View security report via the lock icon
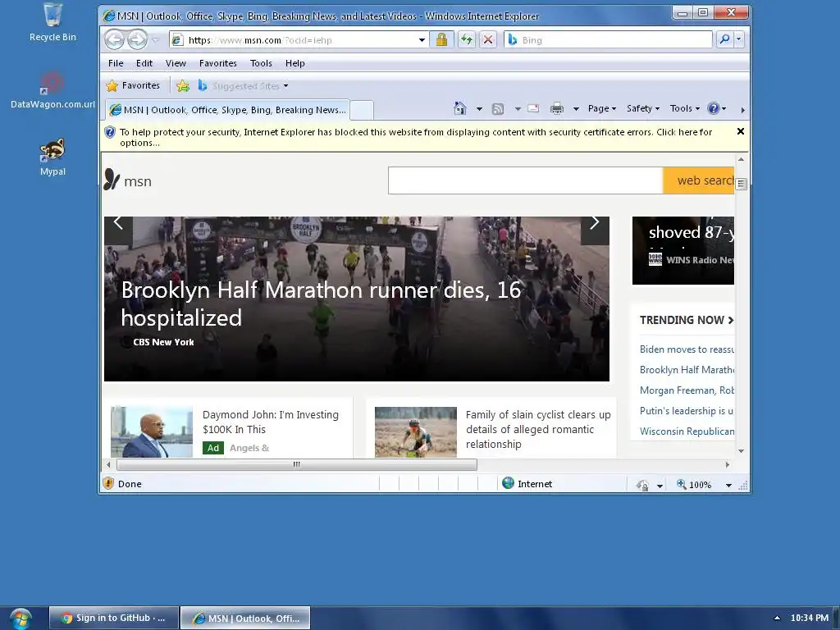This screenshot has height=630, width=840. coord(441,39)
